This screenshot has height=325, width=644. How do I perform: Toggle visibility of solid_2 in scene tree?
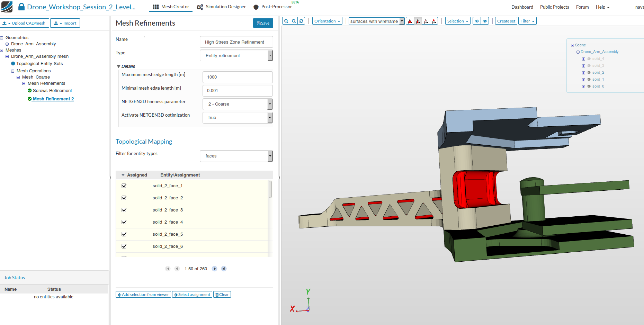tap(589, 73)
